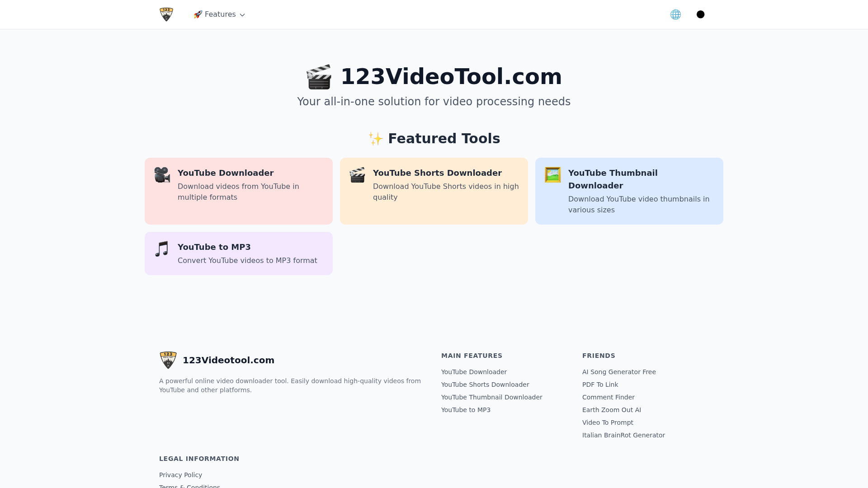Open the Privacy Policy link
This screenshot has width=868, height=488.
tap(180, 475)
